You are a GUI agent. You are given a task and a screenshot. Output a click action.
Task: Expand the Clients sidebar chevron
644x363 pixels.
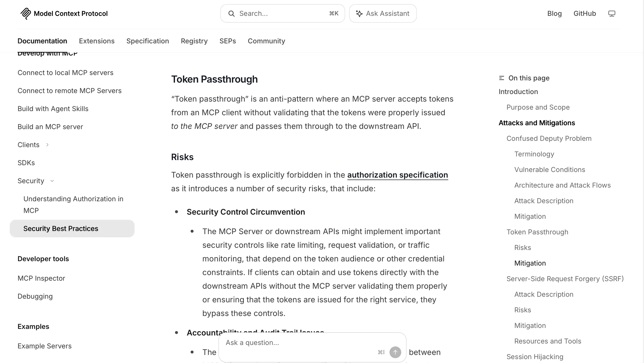pyautogui.click(x=47, y=145)
